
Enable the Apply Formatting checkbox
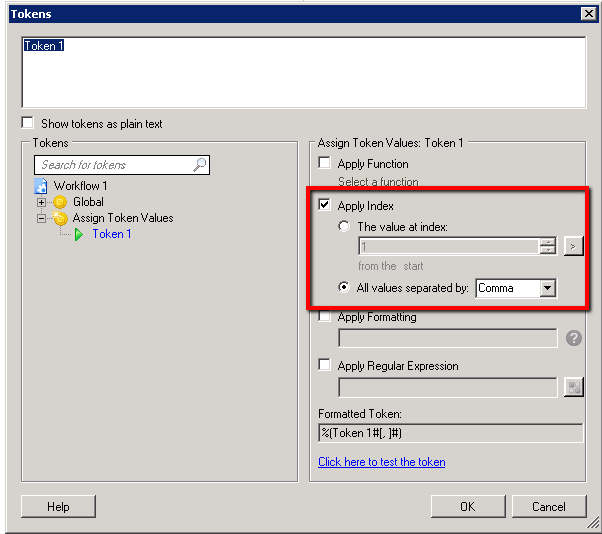tap(324, 316)
